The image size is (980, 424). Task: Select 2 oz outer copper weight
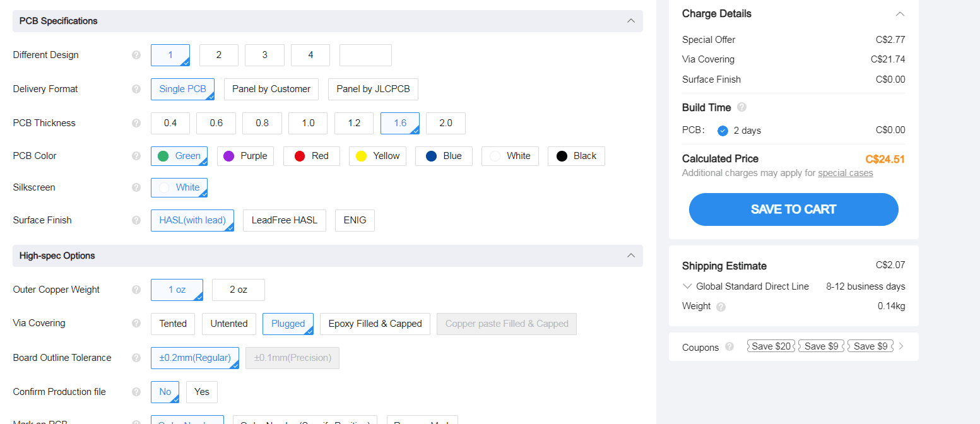(x=238, y=290)
